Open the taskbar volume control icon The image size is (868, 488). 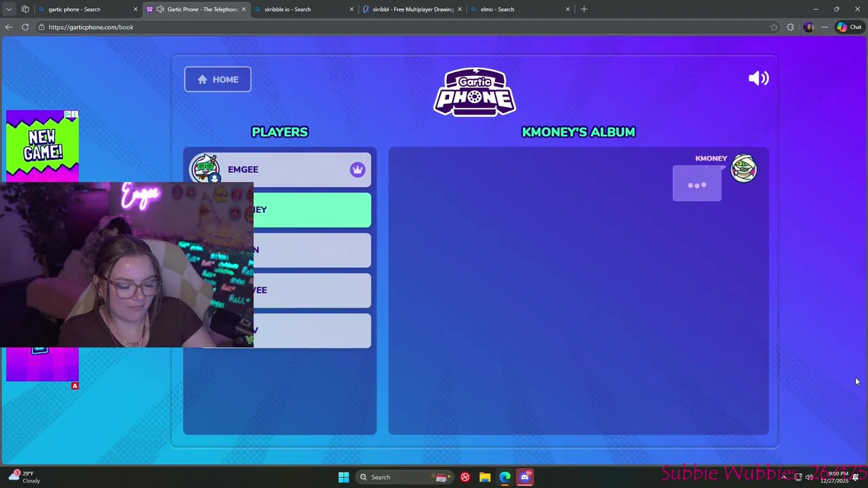[809, 477]
